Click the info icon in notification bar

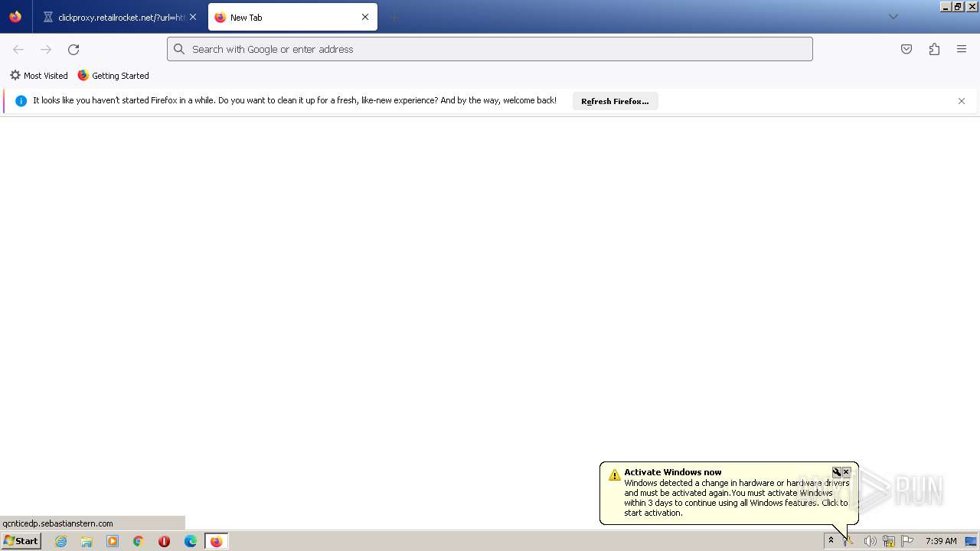pos(21,101)
